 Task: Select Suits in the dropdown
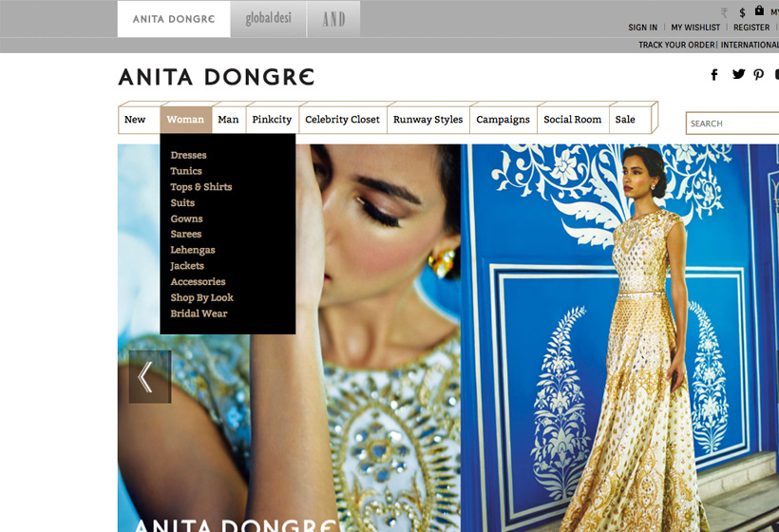[182, 202]
